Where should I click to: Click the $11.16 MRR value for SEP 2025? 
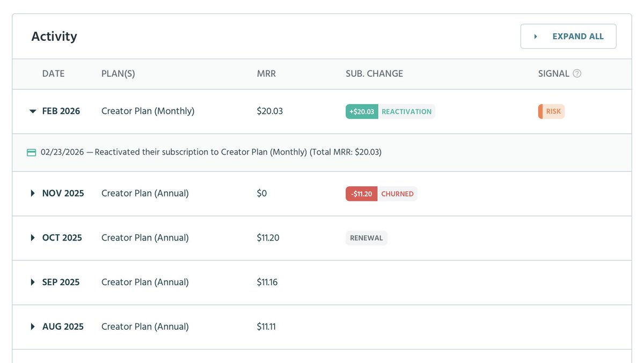tap(267, 282)
